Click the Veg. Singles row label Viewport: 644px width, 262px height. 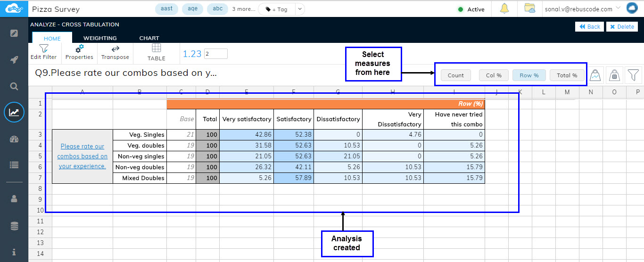(140, 134)
